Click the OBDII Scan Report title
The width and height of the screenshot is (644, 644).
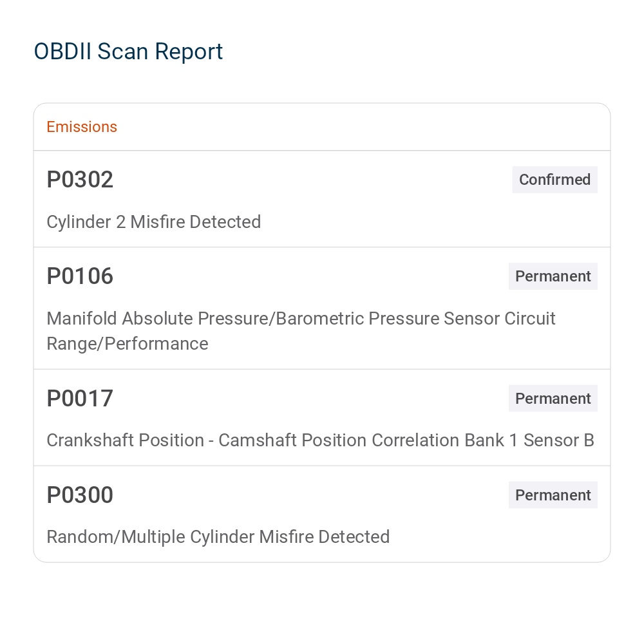pyautogui.click(x=128, y=52)
